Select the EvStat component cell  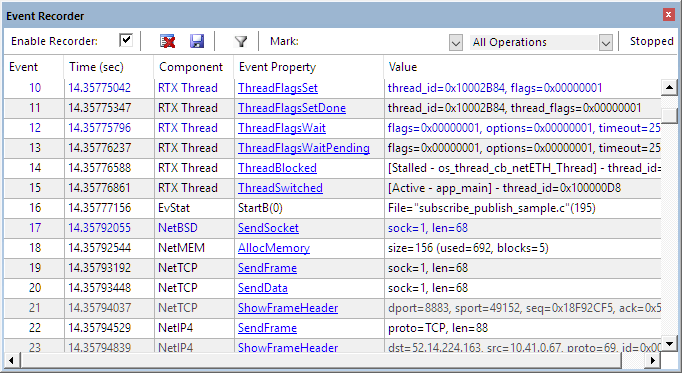[174, 208]
